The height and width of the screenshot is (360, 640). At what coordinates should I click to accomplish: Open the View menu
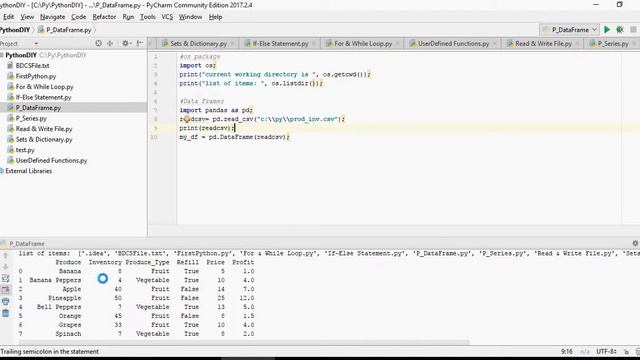[x=27, y=17]
